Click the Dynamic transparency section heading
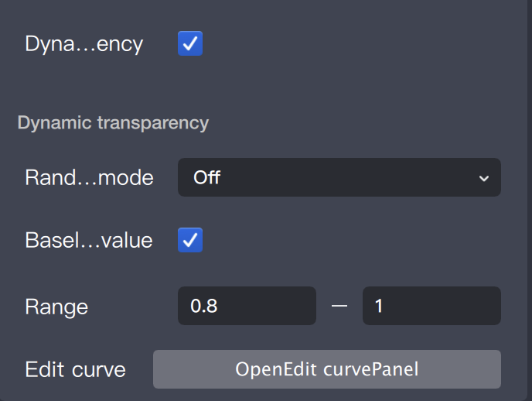The image size is (532, 401). [x=113, y=122]
